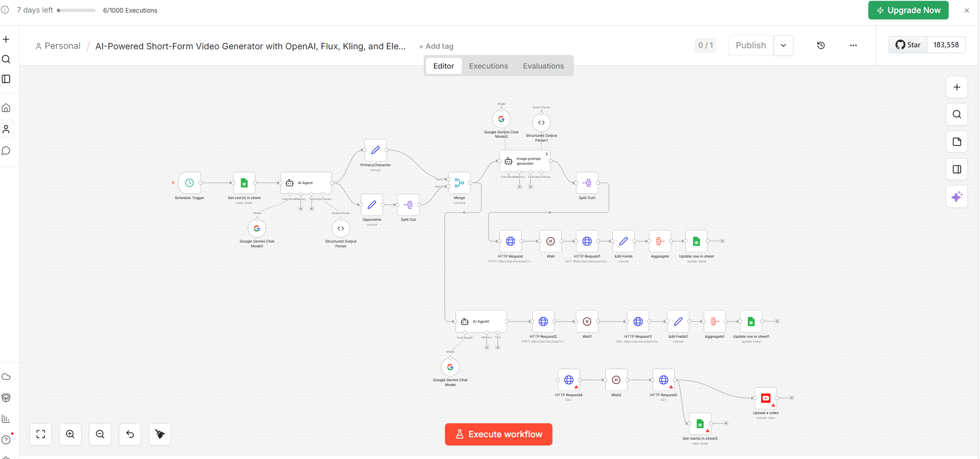Open the AI assistant sparkle button
The image size is (980, 459).
click(x=956, y=197)
